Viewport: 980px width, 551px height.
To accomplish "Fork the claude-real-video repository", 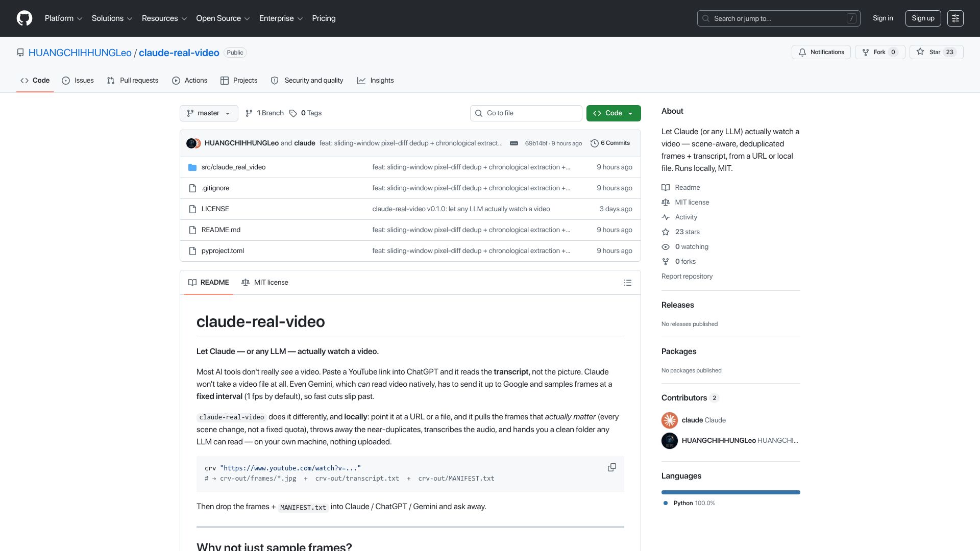I will click(x=880, y=52).
